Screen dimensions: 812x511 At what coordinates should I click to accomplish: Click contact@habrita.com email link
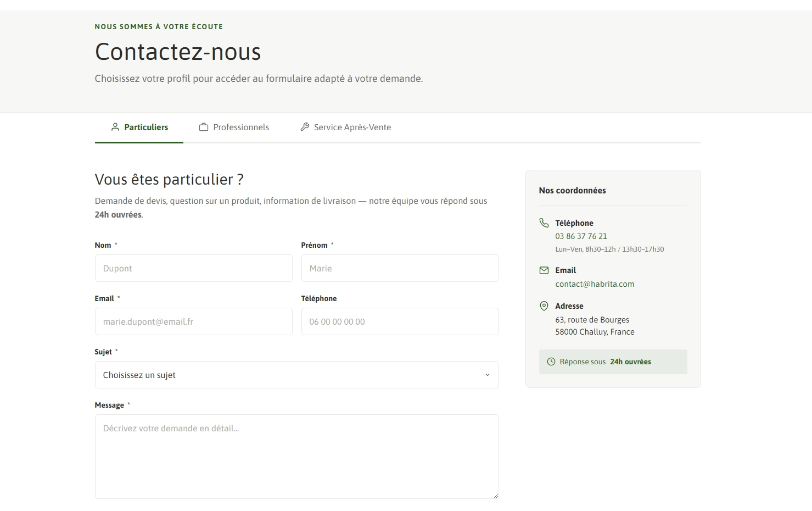click(595, 284)
